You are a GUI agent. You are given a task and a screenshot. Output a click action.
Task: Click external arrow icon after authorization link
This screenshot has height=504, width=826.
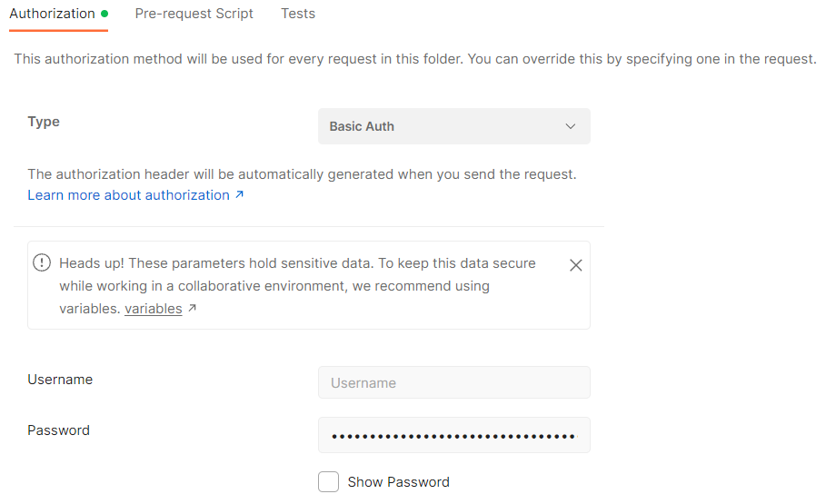240,194
